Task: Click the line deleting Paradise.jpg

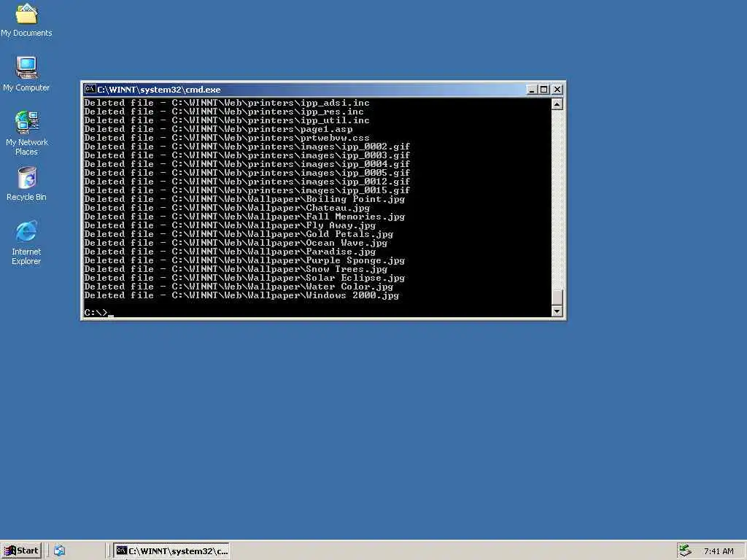Action: pyautogui.click(x=230, y=252)
